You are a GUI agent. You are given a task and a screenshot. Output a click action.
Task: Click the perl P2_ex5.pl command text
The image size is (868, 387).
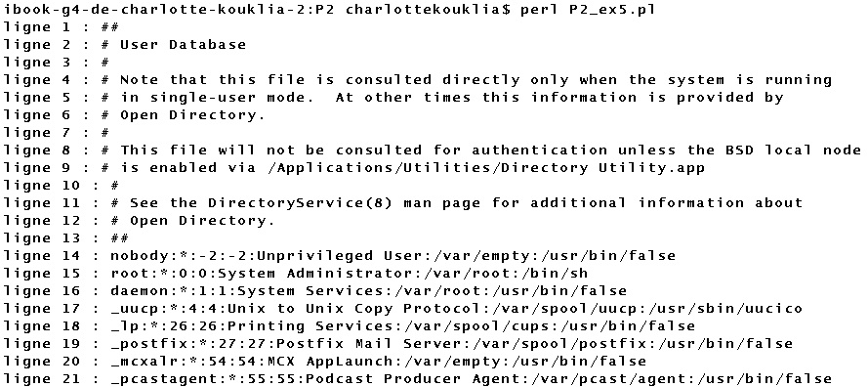[x=587, y=10]
